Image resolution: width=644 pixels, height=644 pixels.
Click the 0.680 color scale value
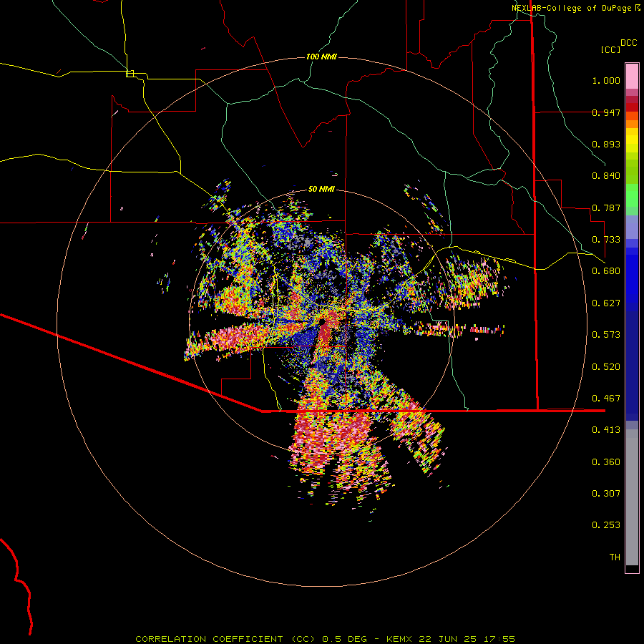click(x=606, y=271)
